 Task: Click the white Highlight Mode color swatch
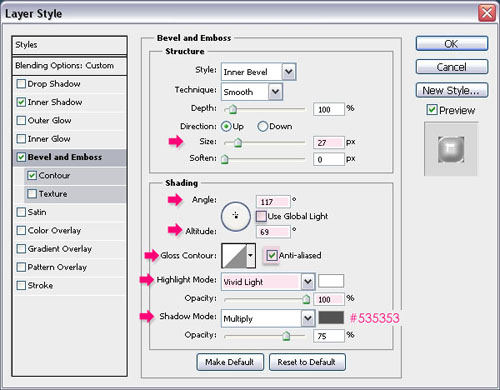[331, 281]
